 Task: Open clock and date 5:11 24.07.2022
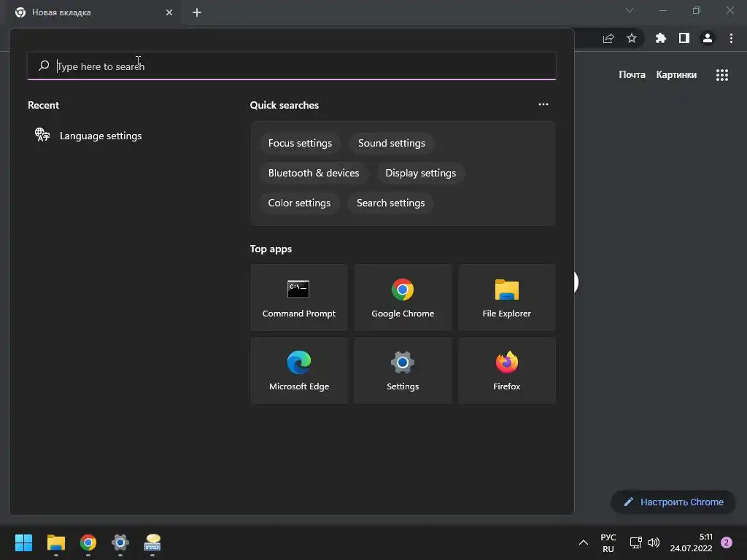point(692,542)
